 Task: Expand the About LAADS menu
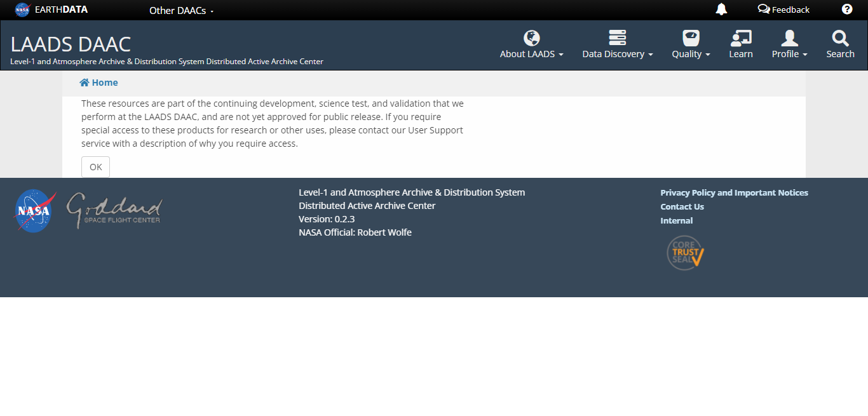pos(532,54)
